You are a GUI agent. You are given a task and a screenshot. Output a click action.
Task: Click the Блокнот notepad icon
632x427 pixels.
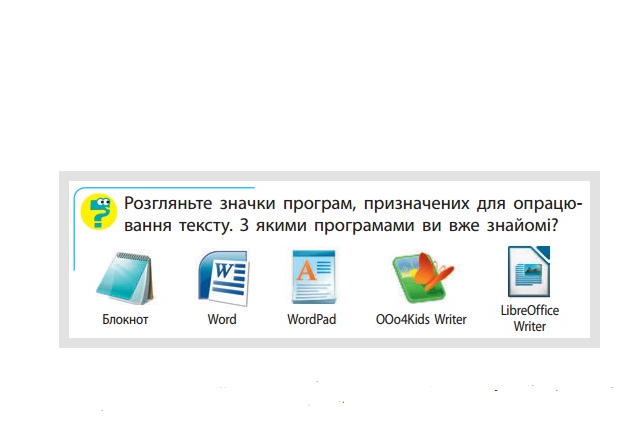(x=125, y=277)
